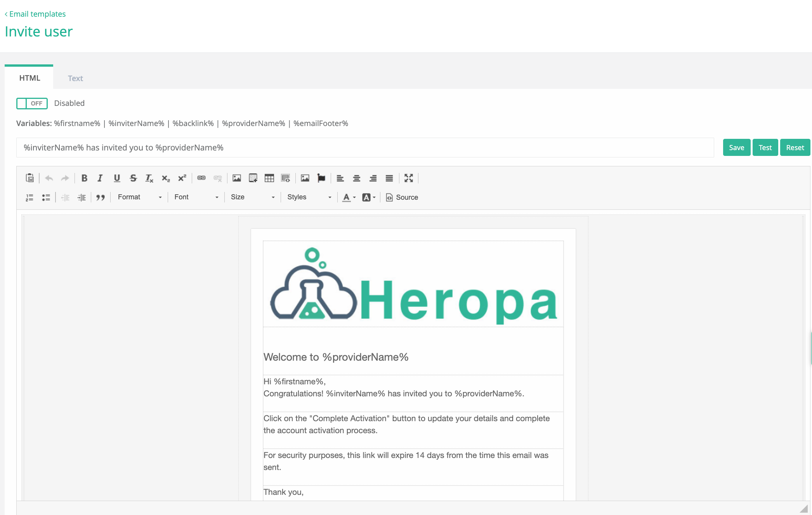This screenshot has height=515, width=812.
Task: Open the Styles dropdown
Action: pos(309,197)
